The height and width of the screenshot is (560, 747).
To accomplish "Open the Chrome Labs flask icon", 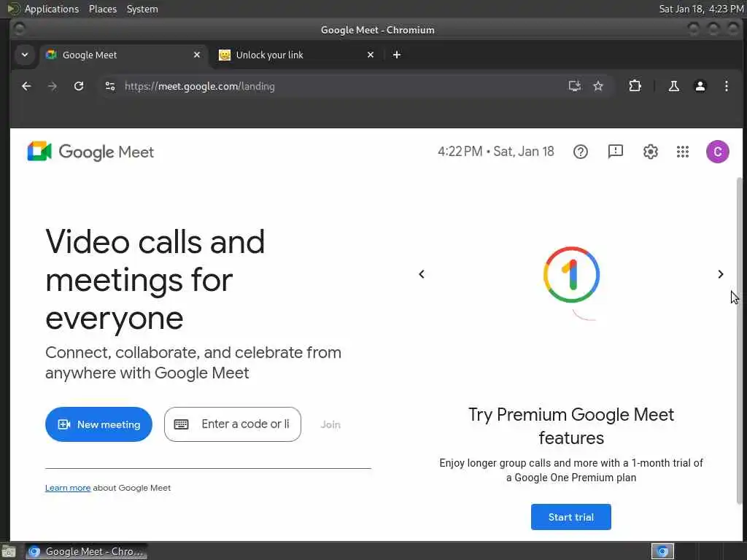I will (x=673, y=86).
